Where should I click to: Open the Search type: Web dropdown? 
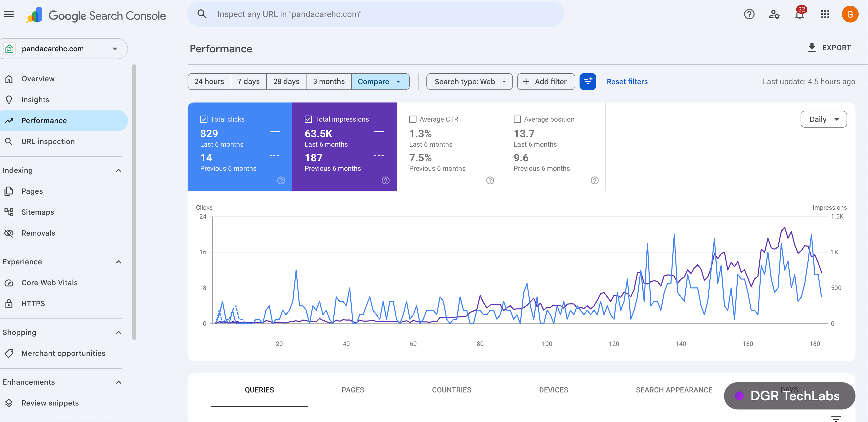(x=469, y=82)
